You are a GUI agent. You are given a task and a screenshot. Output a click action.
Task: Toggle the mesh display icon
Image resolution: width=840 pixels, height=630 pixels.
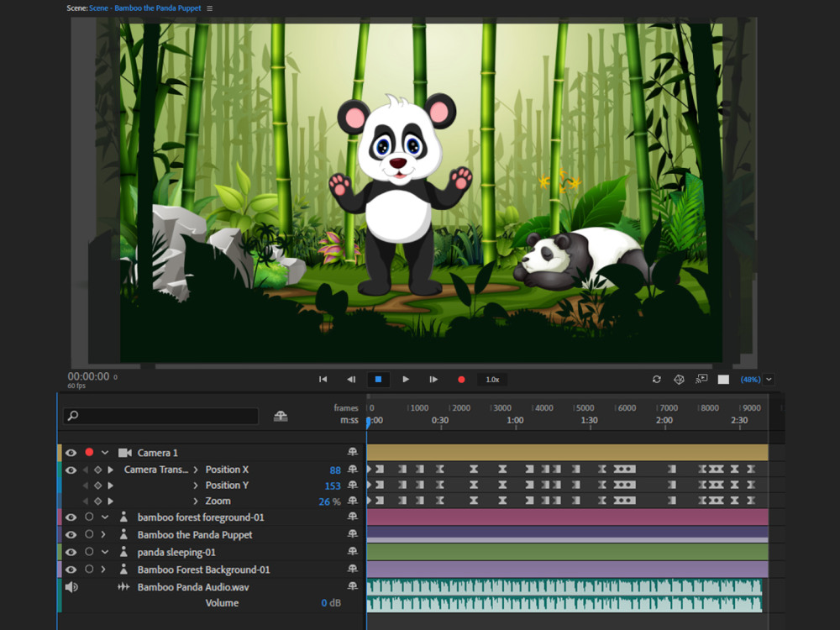(x=679, y=380)
